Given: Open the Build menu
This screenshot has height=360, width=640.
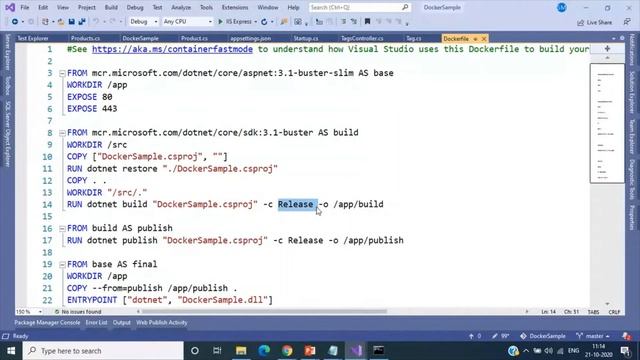Looking at the screenshot, I should coord(111,7).
